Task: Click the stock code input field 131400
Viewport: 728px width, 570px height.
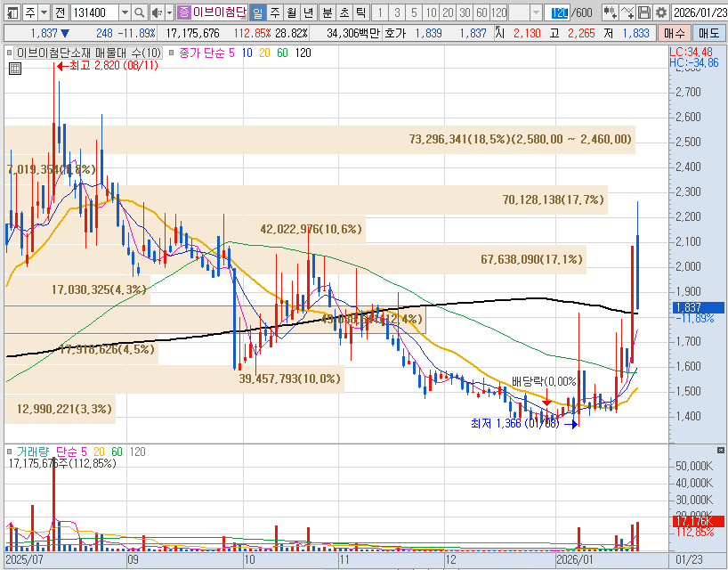Action: click(95, 12)
